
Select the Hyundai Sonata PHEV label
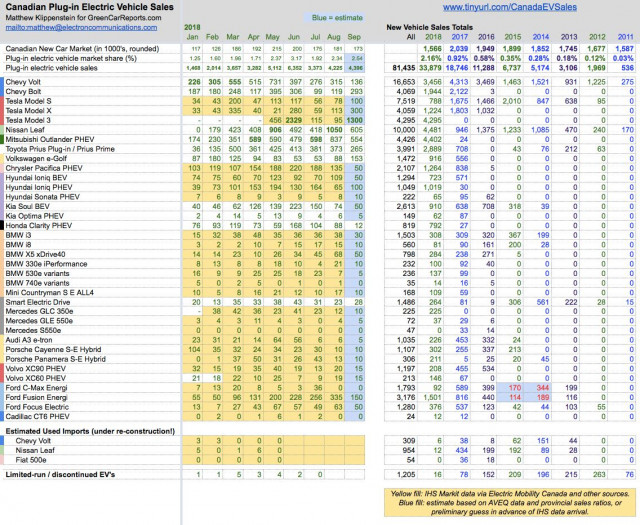42,197
